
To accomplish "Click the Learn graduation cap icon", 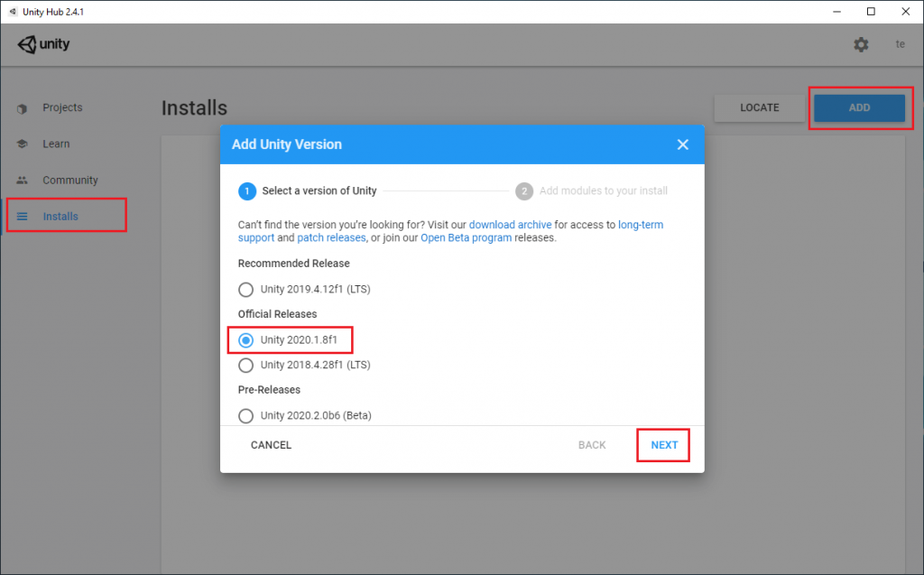I will click(22, 144).
